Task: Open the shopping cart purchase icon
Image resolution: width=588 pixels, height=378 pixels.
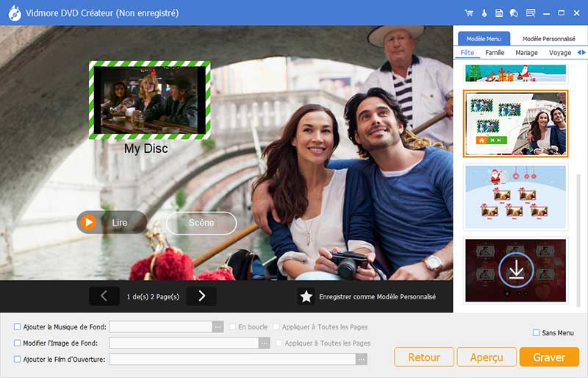Action: tap(469, 13)
